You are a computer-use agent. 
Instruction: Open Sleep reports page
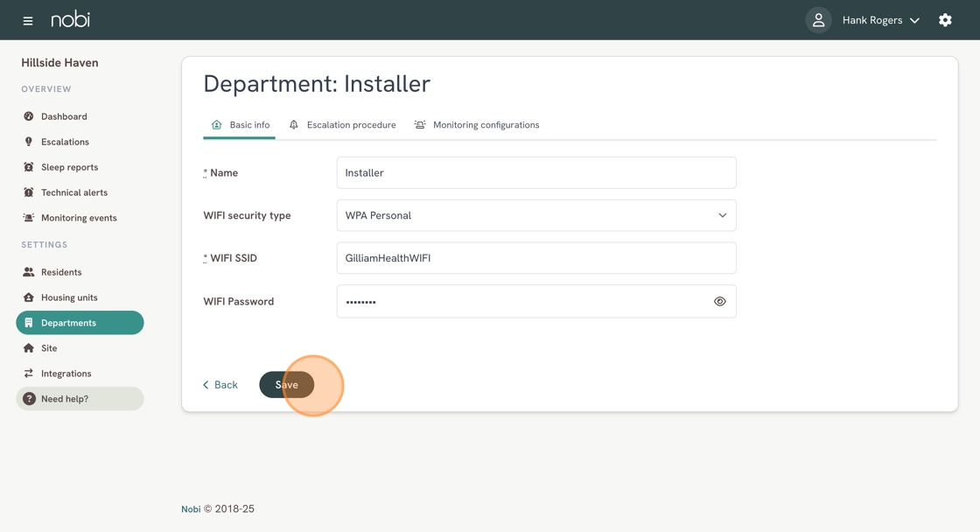(69, 167)
